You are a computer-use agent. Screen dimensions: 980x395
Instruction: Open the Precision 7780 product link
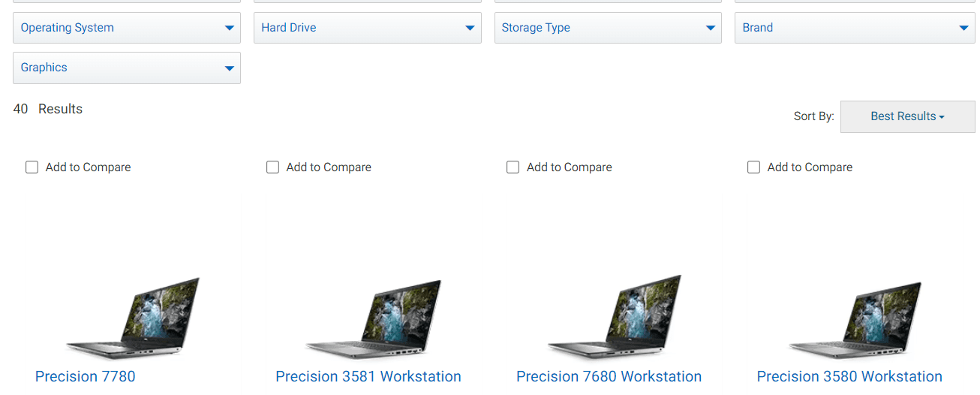(86, 376)
